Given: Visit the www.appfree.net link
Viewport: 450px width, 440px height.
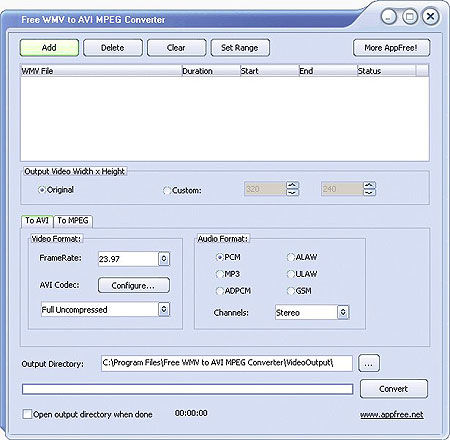Looking at the screenshot, I should pyautogui.click(x=392, y=415).
